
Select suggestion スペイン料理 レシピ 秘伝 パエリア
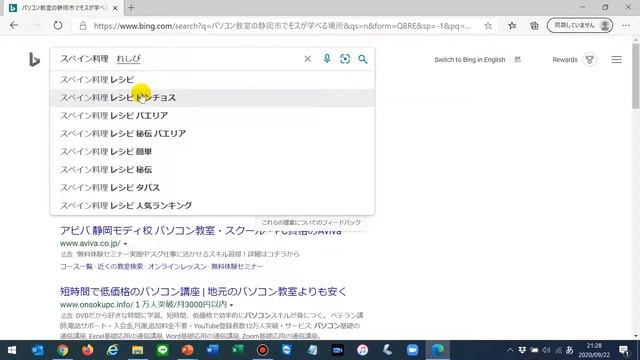pos(212,133)
